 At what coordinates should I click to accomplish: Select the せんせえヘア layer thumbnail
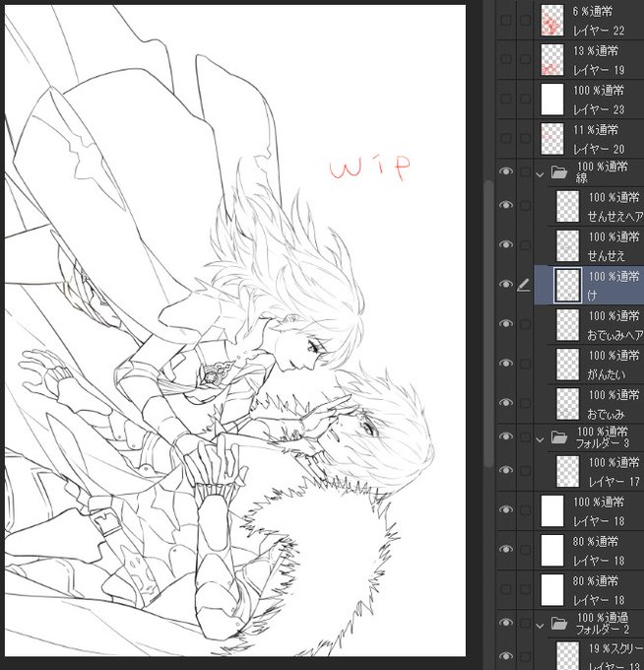pos(567,206)
